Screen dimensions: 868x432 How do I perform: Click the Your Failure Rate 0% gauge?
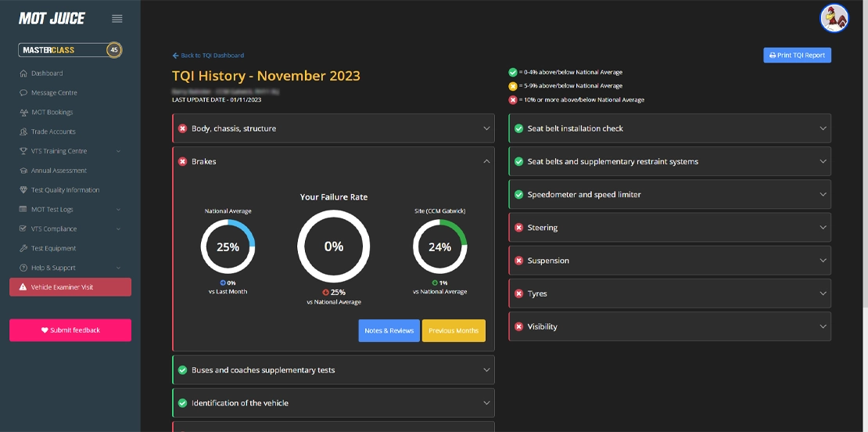(334, 247)
